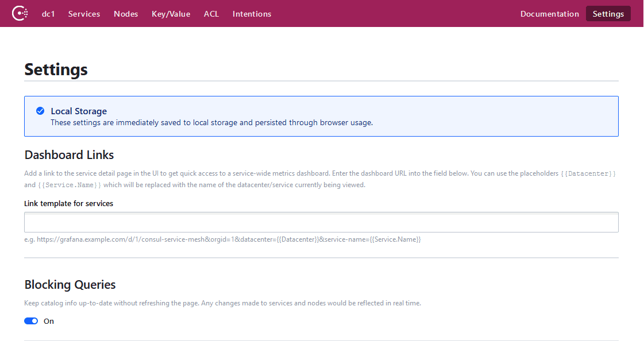
Task: Click the Dashboard Links section heading
Action: [x=68, y=154]
